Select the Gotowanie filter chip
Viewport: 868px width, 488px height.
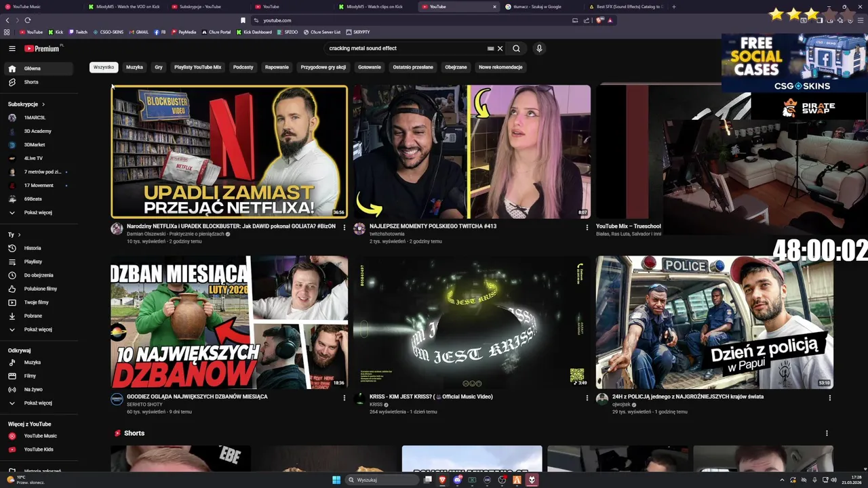click(x=370, y=67)
